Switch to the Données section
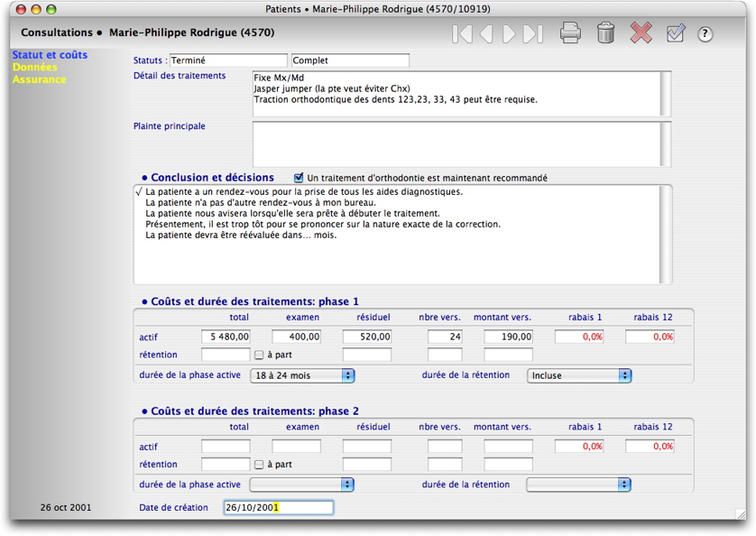Viewport: 756px width, 536px height. [34, 67]
